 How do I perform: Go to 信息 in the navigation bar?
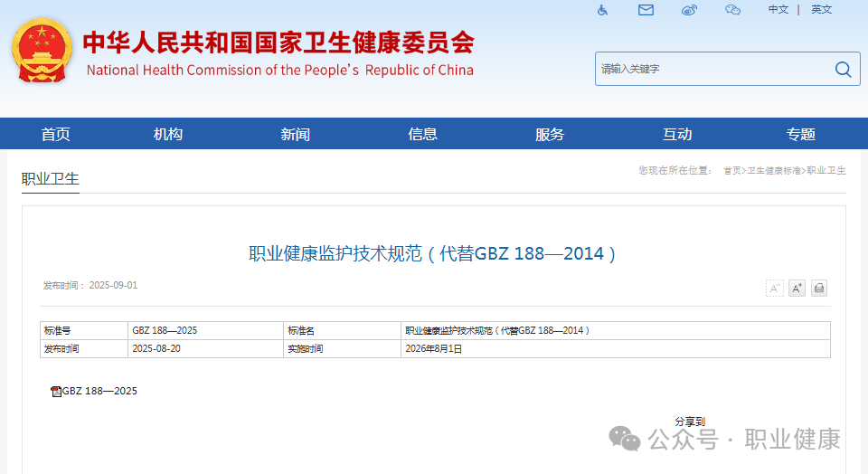pos(423,134)
